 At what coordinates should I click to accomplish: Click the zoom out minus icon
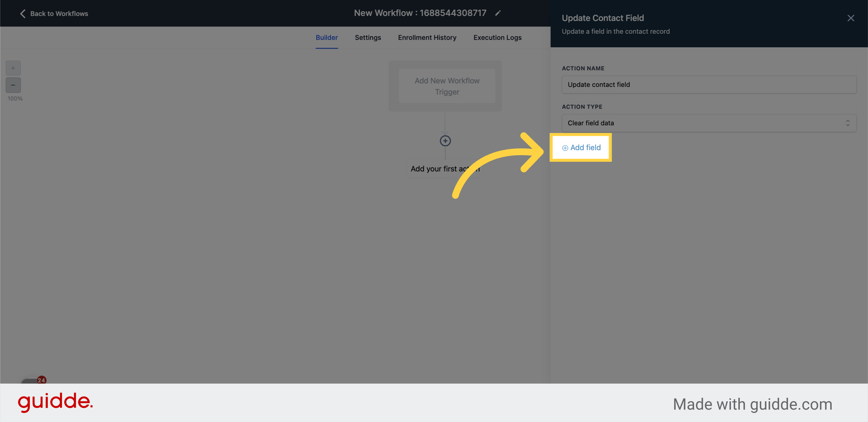pos(13,85)
